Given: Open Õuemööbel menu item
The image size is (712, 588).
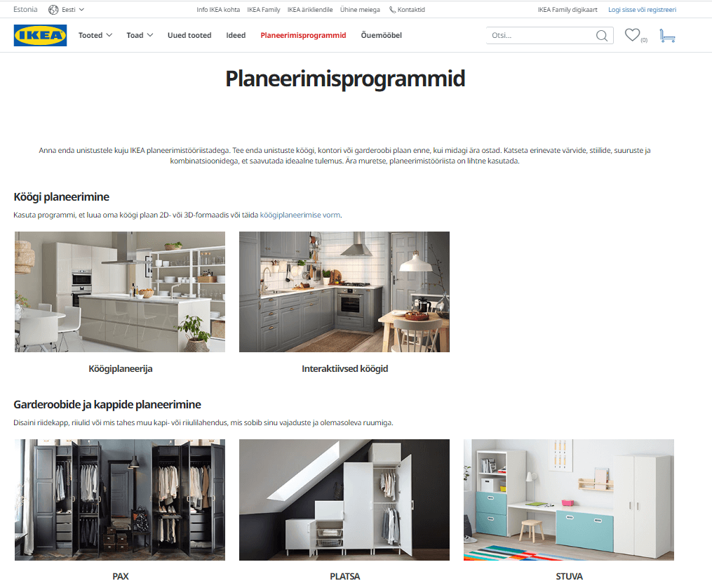Looking at the screenshot, I should coord(382,35).
